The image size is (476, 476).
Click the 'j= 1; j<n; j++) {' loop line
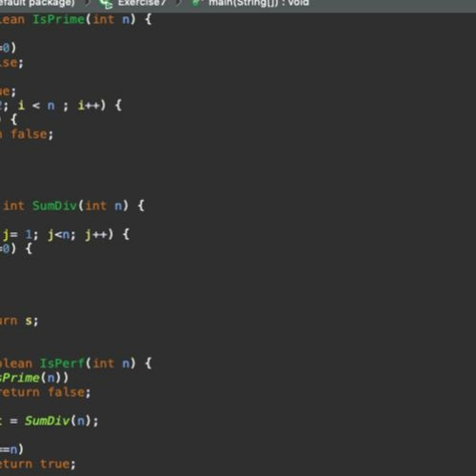[x=66, y=235]
